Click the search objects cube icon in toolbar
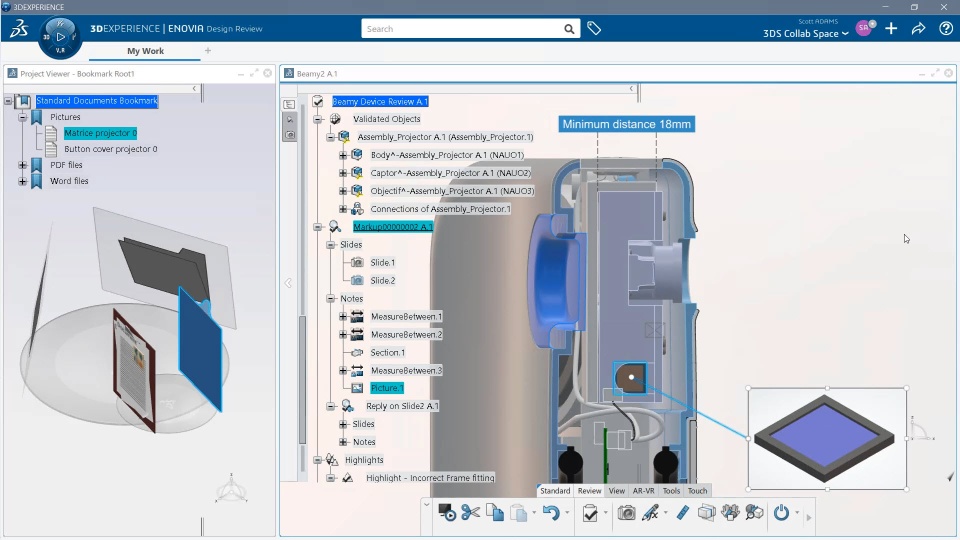Screen dimensions: 960x540 pyautogui.click(x=754, y=512)
